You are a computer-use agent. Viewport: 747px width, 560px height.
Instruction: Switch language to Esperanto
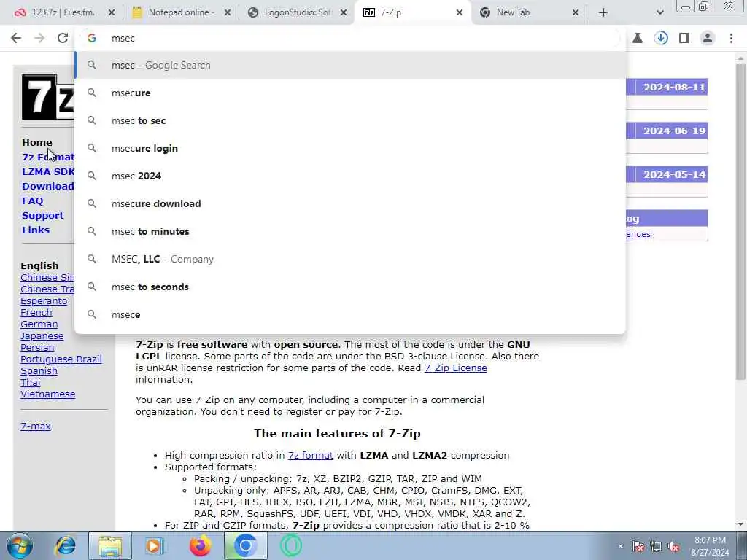coord(44,301)
